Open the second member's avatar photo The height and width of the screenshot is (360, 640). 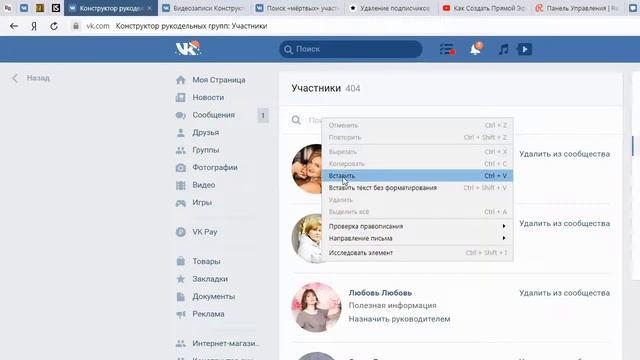[x=307, y=238]
